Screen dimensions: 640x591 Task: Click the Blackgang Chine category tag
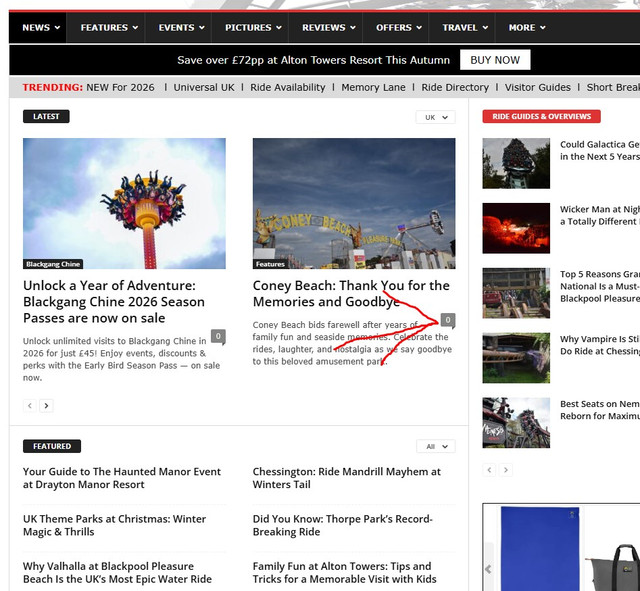point(53,264)
